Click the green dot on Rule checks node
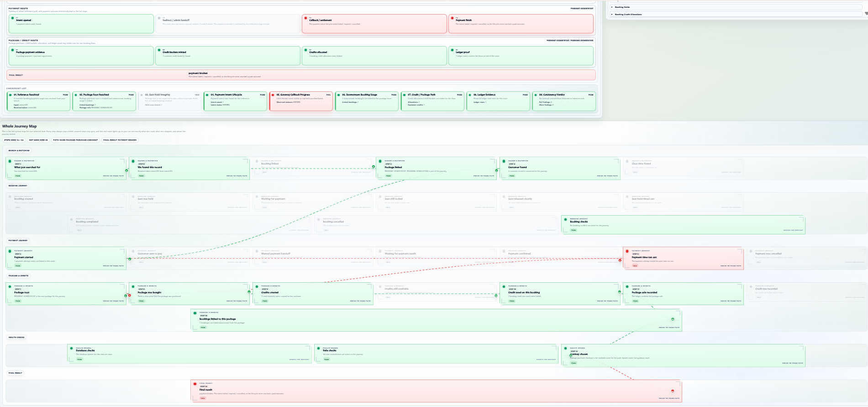 pyautogui.click(x=319, y=348)
